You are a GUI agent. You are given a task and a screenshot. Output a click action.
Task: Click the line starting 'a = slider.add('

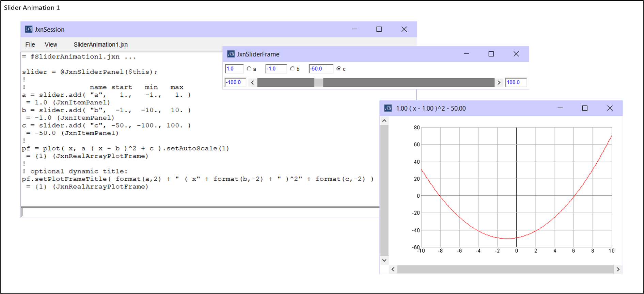coord(106,95)
